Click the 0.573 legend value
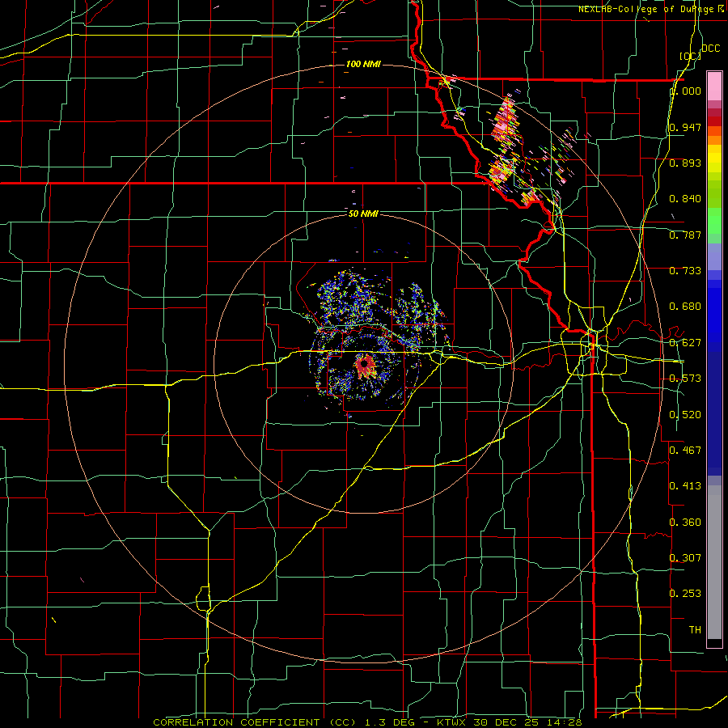The height and width of the screenshot is (728, 728). coord(685,379)
